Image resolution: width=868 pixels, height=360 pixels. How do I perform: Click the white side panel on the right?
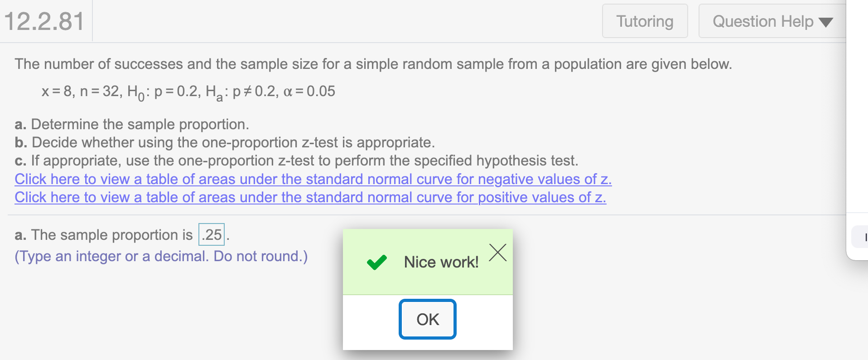point(857,113)
